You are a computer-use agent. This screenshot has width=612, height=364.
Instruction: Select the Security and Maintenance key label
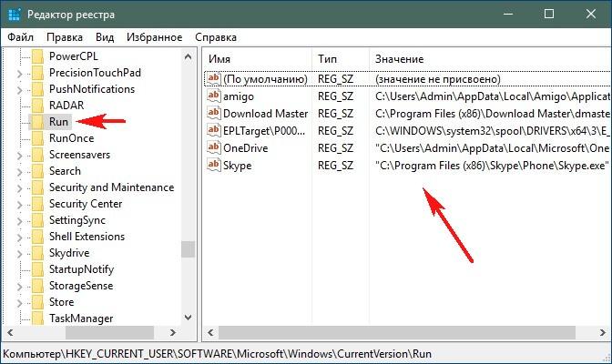[111, 187]
